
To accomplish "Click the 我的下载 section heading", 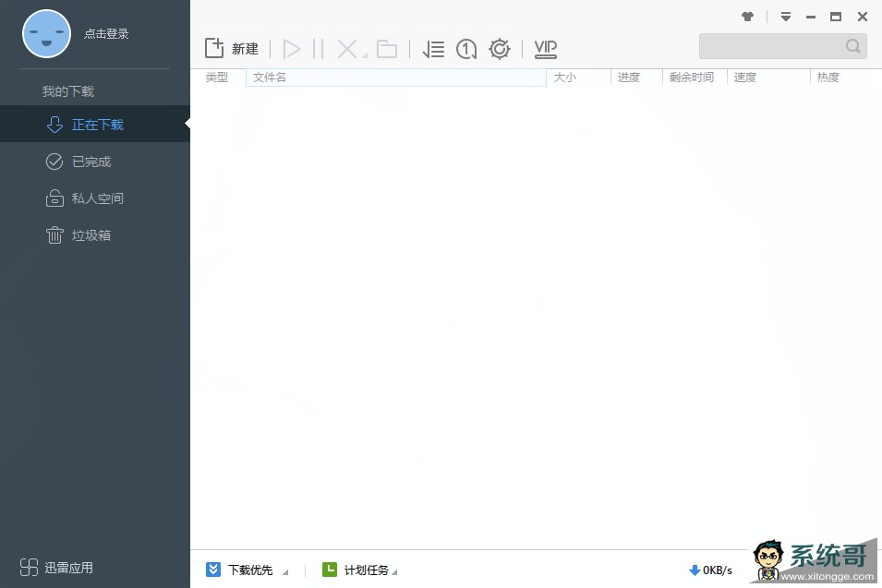I will 68,91.
